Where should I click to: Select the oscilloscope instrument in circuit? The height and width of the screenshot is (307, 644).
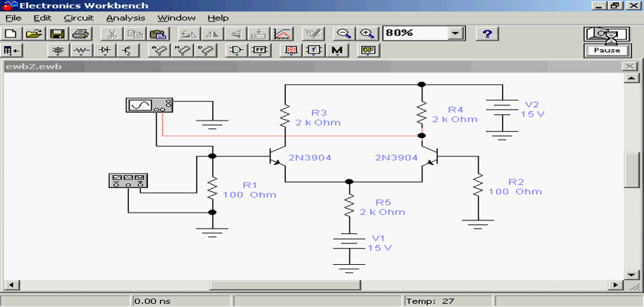click(149, 105)
